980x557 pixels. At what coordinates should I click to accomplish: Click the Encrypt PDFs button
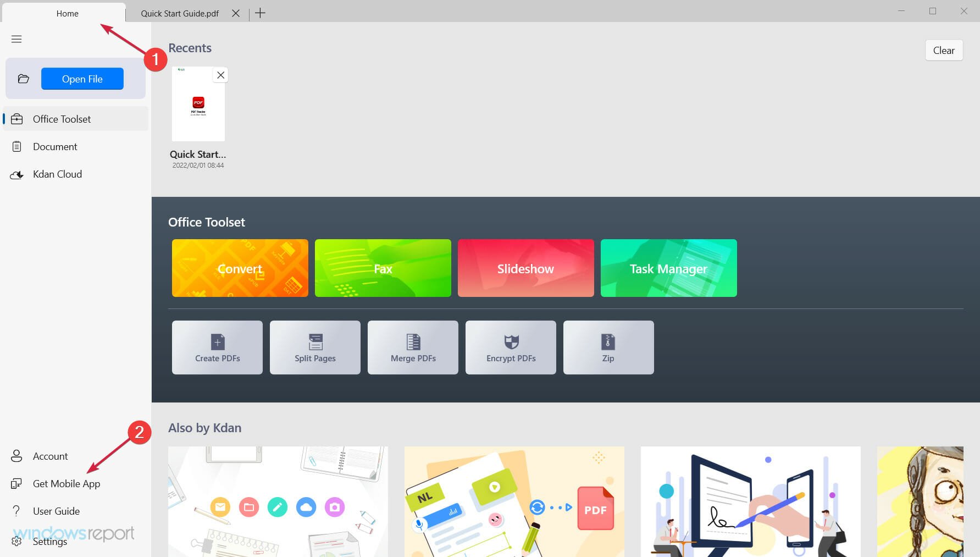tap(511, 348)
